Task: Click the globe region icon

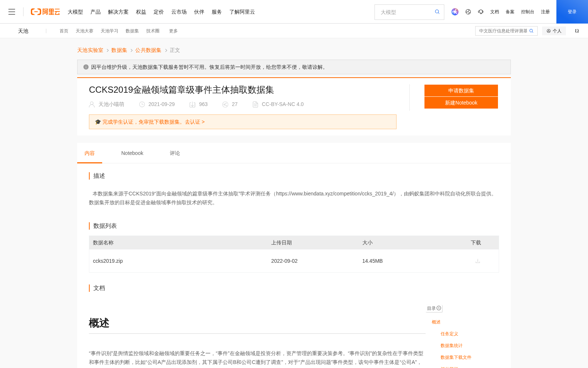Action: pos(468,12)
